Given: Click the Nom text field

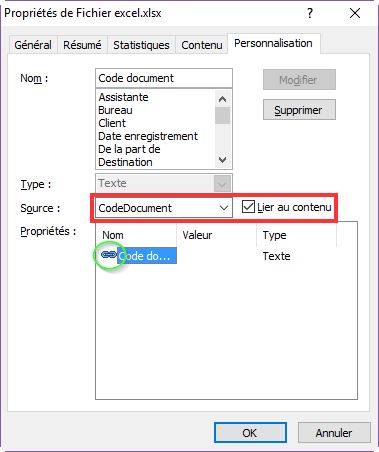Looking at the screenshot, I should (x=164, y=78).
